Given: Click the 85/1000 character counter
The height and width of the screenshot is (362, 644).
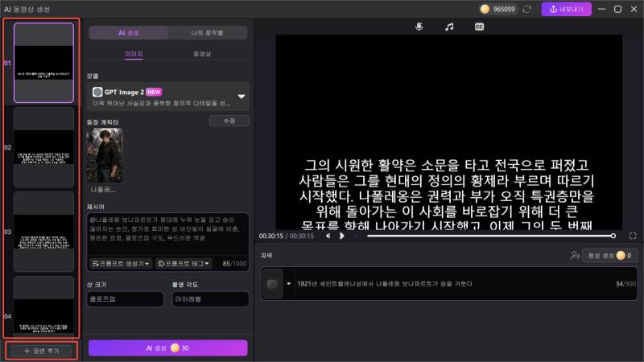Looking at the screenshot, I should 234,264.
